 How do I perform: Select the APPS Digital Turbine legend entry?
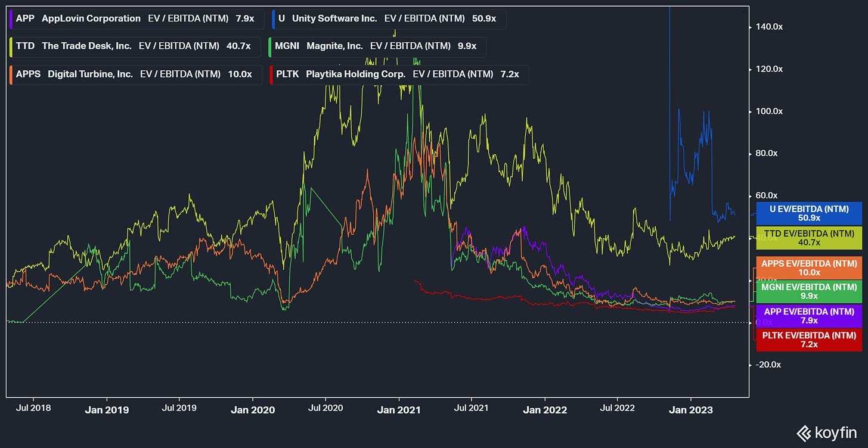(135, 74)
